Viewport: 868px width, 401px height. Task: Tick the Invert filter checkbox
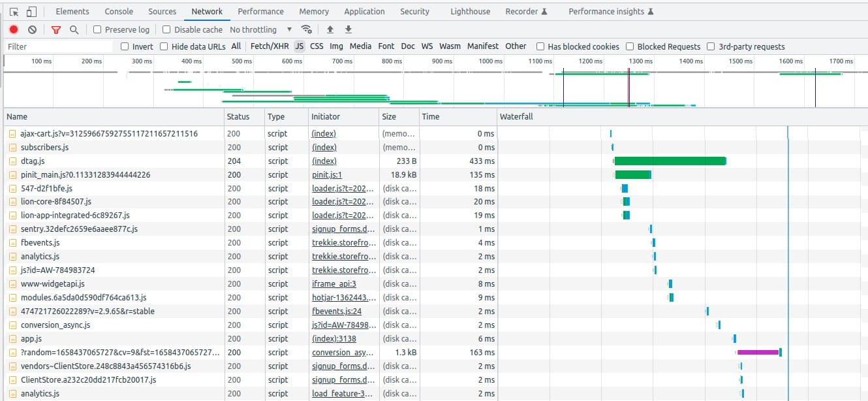click(125, 46)
